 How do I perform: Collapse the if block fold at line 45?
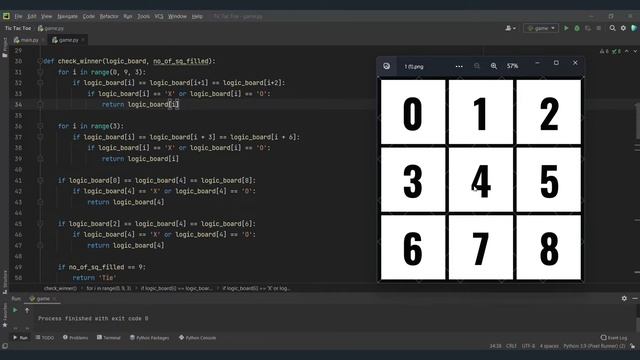tap(40, 224)
